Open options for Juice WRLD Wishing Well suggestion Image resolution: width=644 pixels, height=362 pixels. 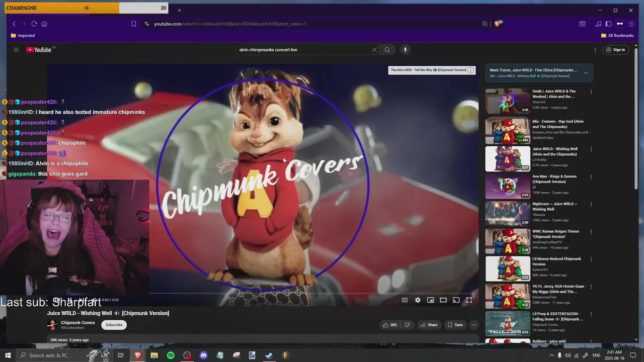coord(591,149)
